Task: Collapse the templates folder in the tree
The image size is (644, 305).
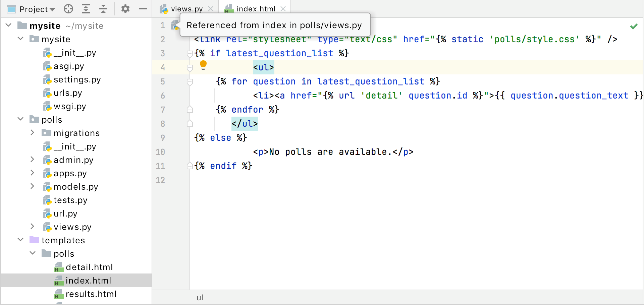Action: click(20, 239)
